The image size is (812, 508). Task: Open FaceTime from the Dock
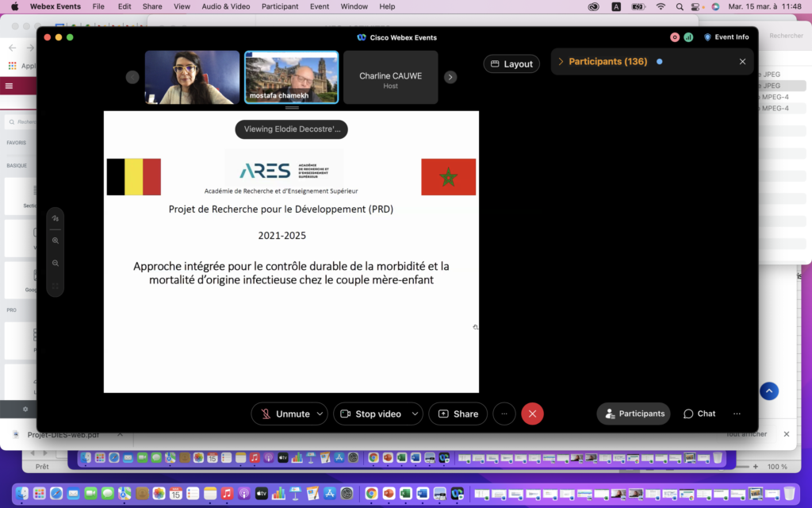[90, 493]
